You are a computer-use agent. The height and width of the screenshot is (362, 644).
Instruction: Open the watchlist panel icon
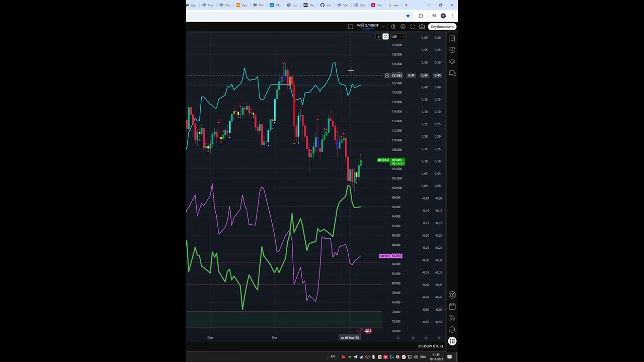[x=452, y=38]
